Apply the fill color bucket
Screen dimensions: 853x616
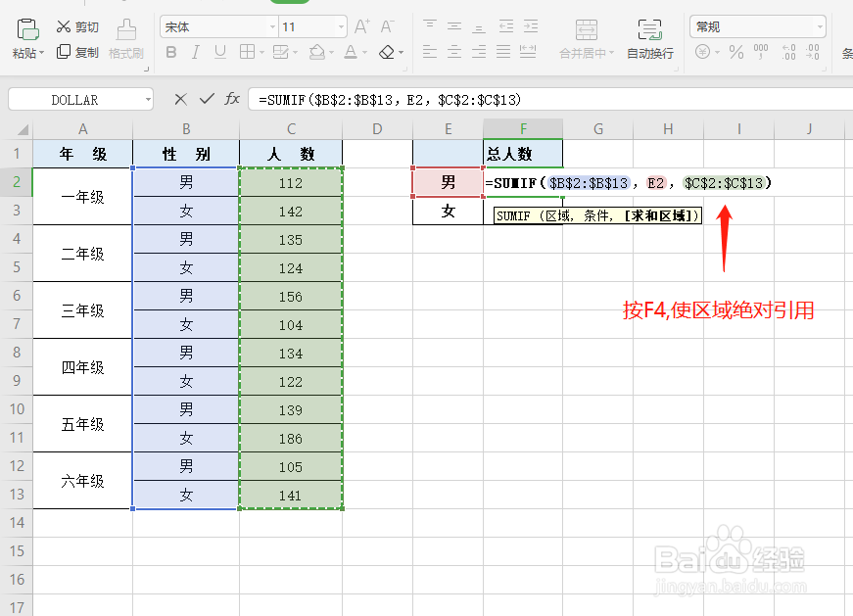(316, 52)
